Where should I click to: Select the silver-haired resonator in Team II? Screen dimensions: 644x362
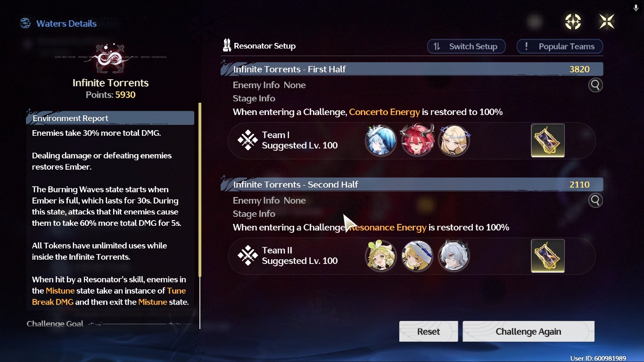454,256
